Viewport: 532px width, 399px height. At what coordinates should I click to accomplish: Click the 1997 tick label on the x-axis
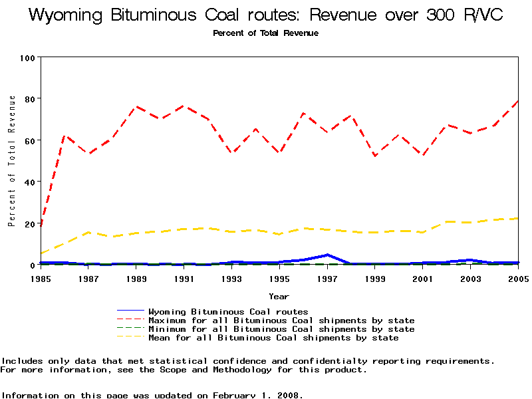327,278
